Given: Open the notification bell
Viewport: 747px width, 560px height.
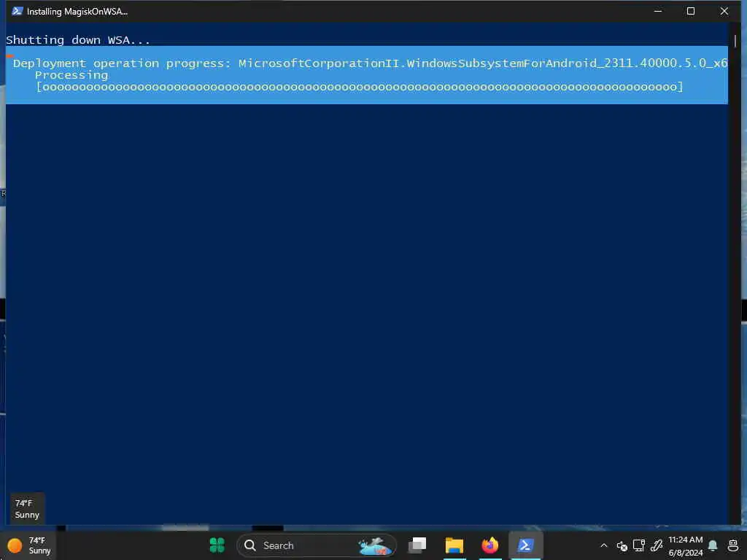Looking at the screenshot, I should [x=713, y=545].
